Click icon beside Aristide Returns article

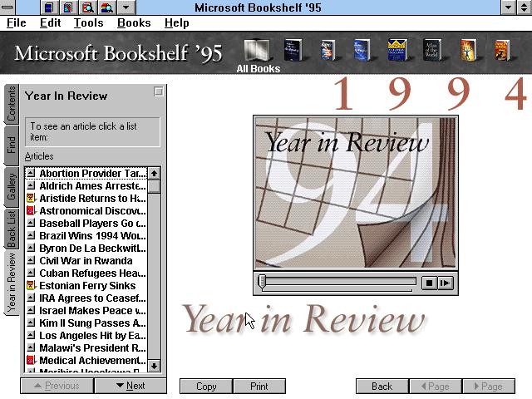(31, 198)
